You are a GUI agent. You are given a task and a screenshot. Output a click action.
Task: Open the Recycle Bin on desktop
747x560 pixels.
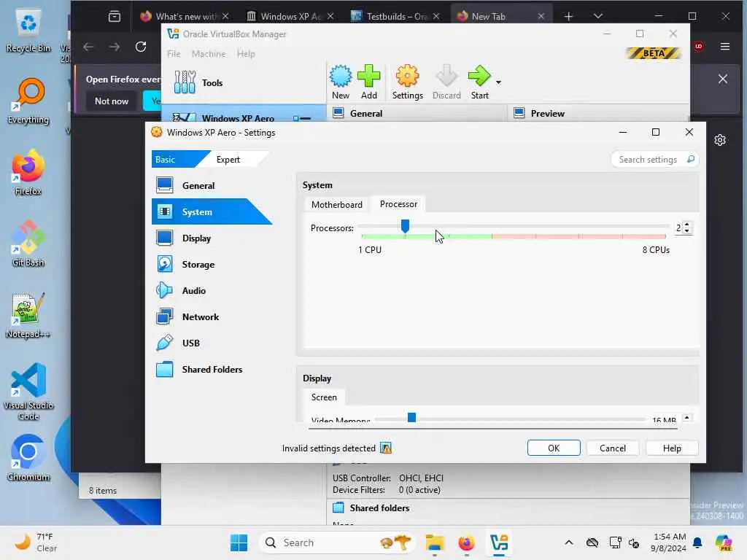tap(28, 31)
